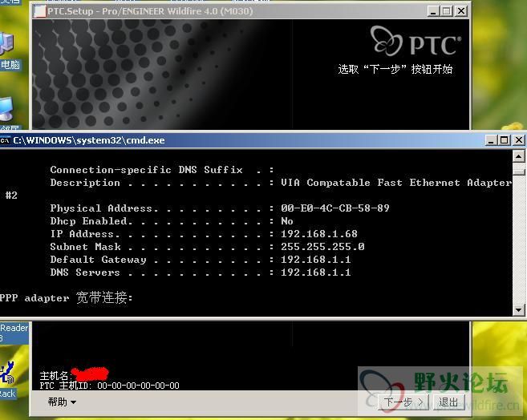Click the Dhcp Enabled value No

287,221
